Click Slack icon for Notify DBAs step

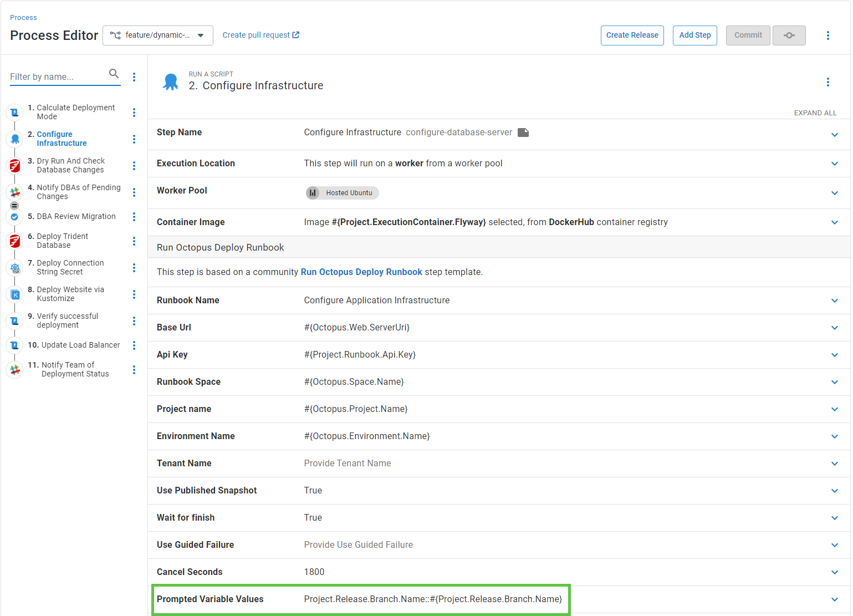(15, 192)
